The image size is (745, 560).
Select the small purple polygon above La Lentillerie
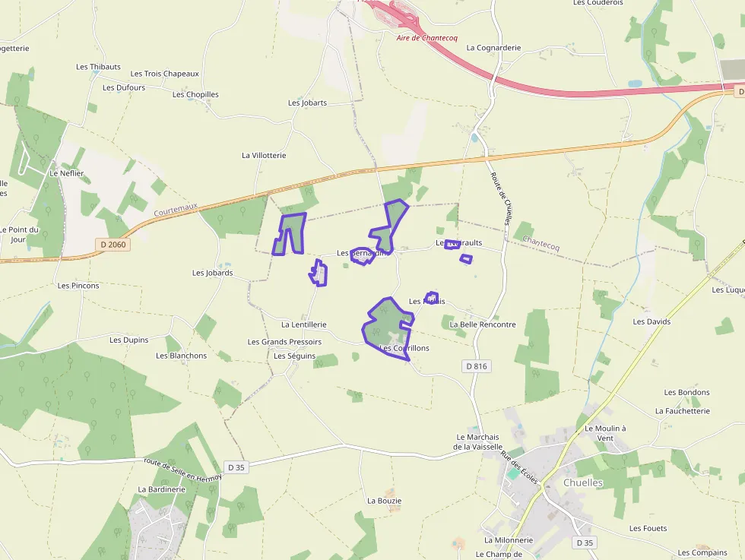[x=319, y=273]
